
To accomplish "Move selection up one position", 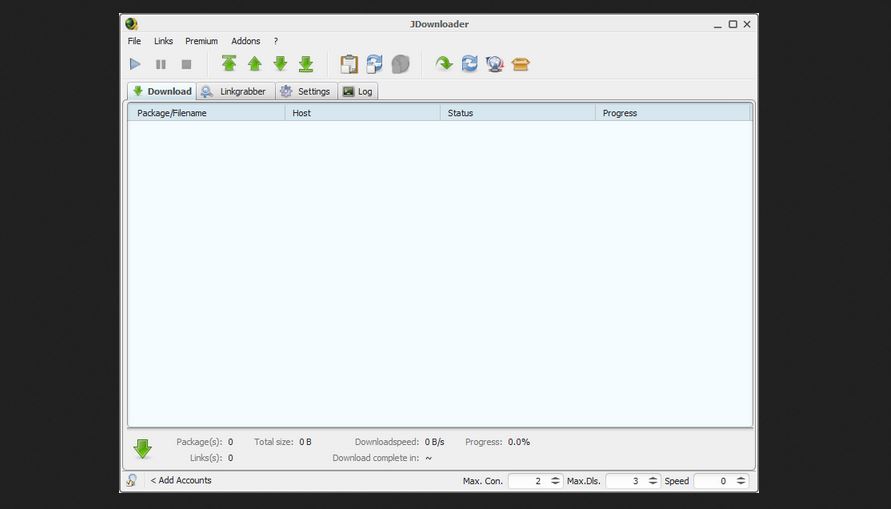I will click(x=255, y=64).
